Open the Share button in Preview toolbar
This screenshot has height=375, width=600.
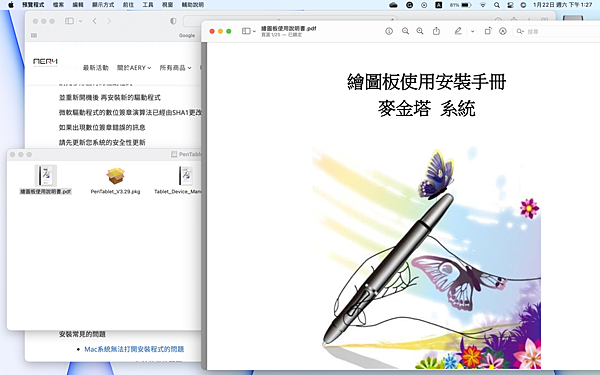click(x=436, y=31)
